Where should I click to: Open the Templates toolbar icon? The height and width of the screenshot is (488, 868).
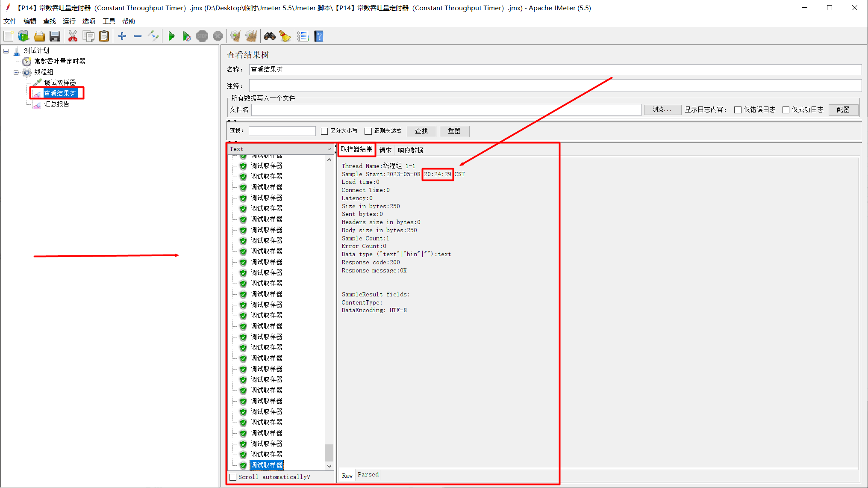24,36
